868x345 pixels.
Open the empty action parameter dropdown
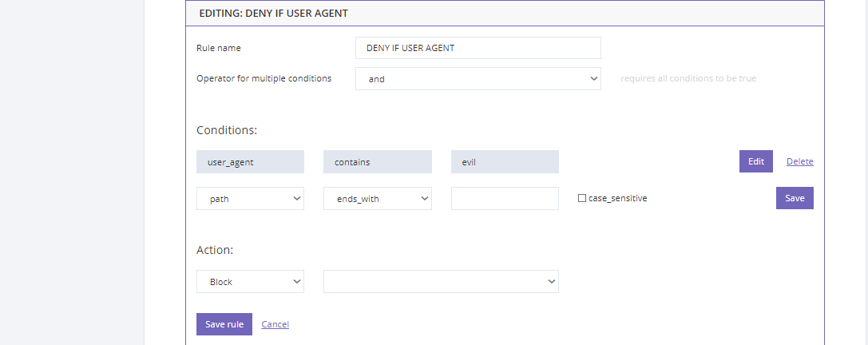click(x=442, y=281)
